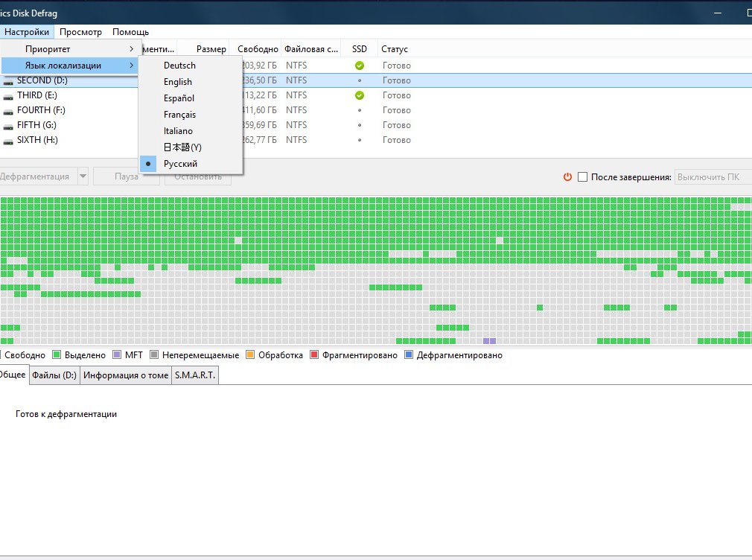
Task: Click the Неперемещаемые gray legend swatch
Action: coord(154,354)
